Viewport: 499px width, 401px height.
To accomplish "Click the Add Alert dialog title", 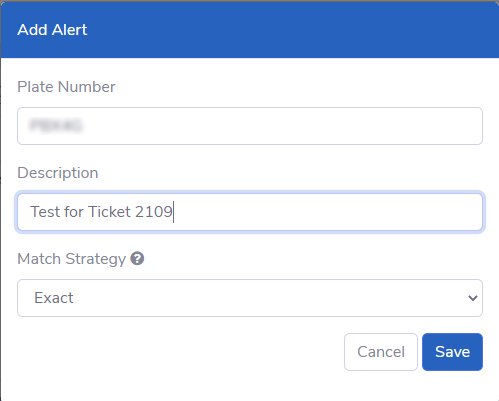I will click(52, 30).
